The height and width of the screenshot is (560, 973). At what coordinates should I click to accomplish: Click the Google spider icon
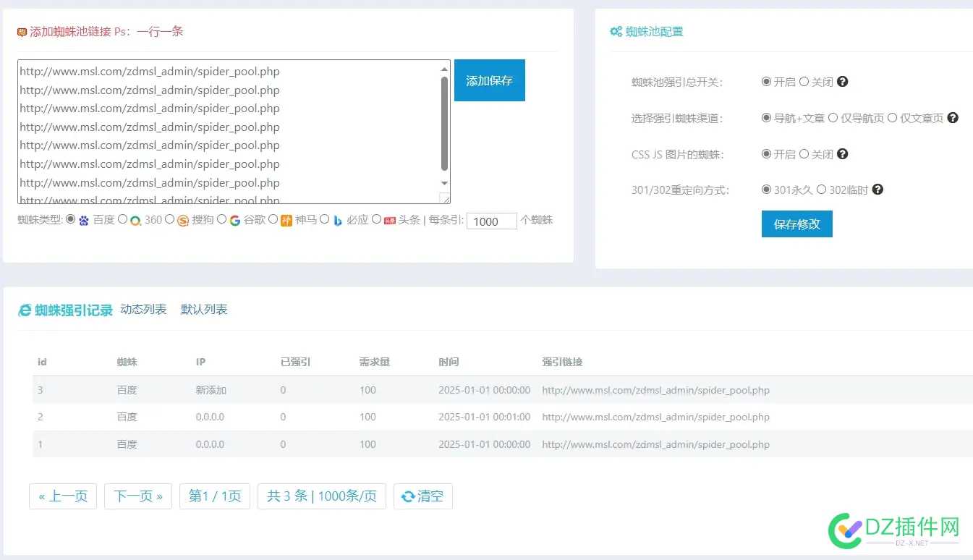(x=235, y=220)
